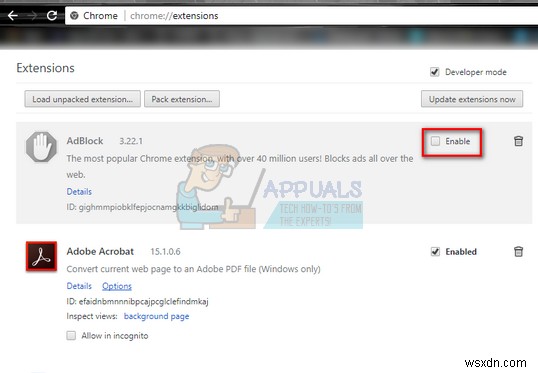
Task: Open Adobe Acrobat Options link
Action: pyautogui.click(x=117, y=286)
